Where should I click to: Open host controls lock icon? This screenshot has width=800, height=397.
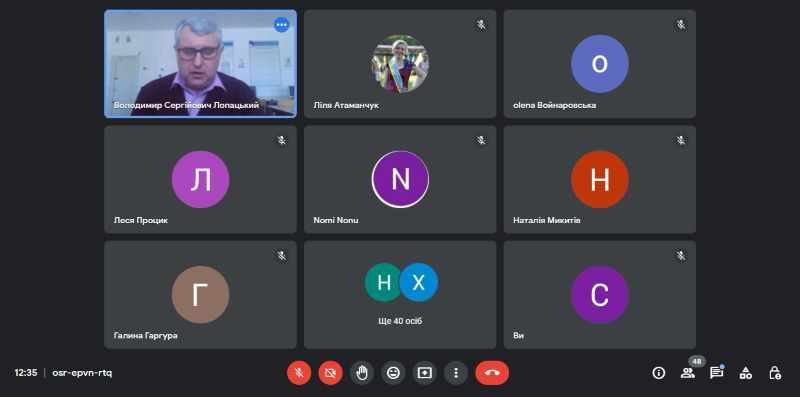pyautogui.click(x=774, y=373)
